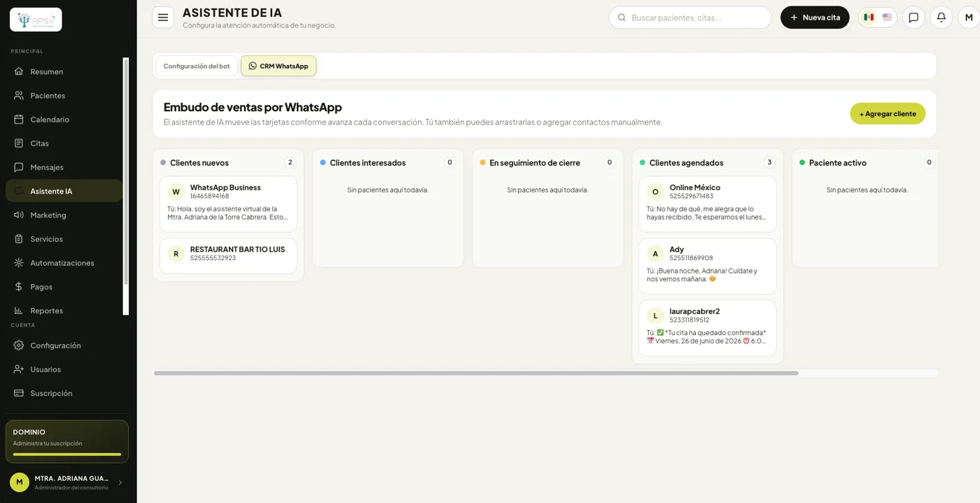The height and width of the screenshot is (503, 980).
Task: Open MTRA. ADRIANA profile entry
Action: (x=67, y=483)
